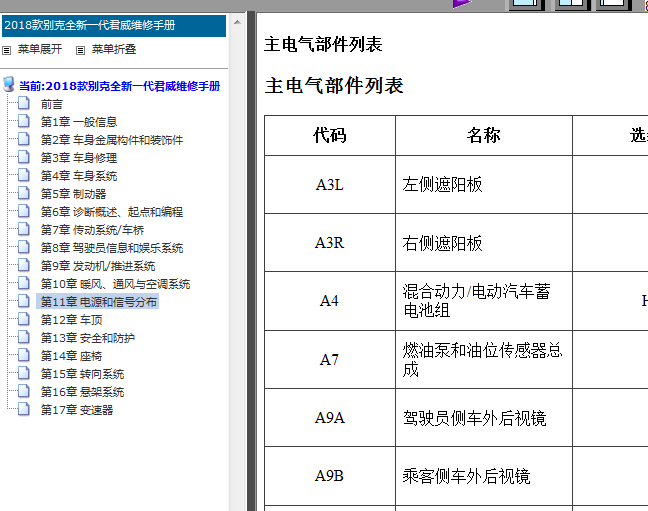Click the page icon beside 第14章 座椅

(24, 355)
